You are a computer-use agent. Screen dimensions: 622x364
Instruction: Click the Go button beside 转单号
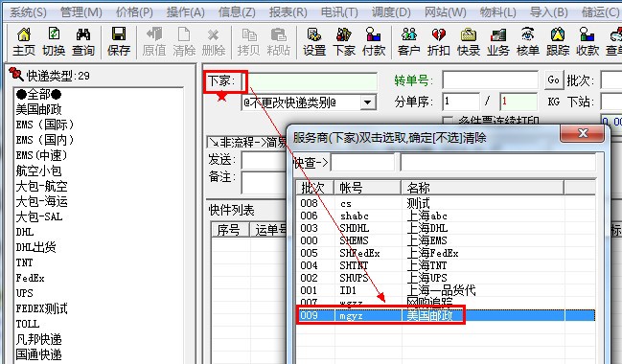pyautogui.click(x=553, y=80)
